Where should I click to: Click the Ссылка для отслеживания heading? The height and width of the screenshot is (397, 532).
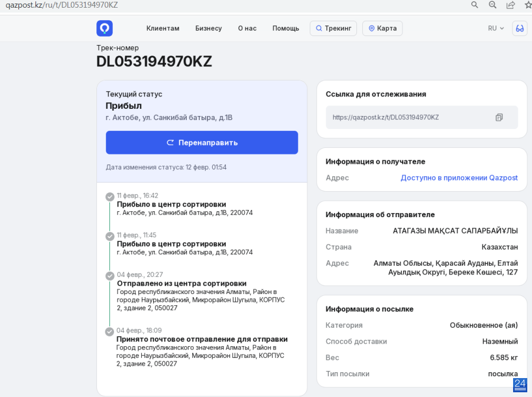click(375, 94)
